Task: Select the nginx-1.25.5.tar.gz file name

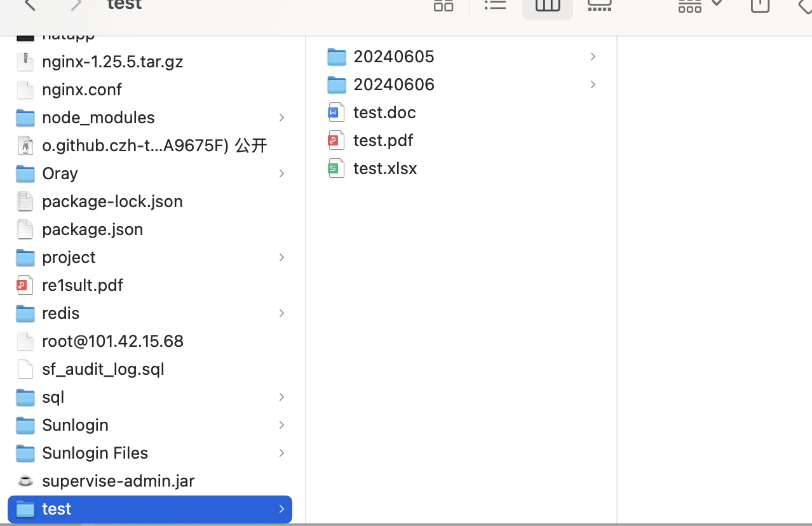Action: tap(112, 62)
